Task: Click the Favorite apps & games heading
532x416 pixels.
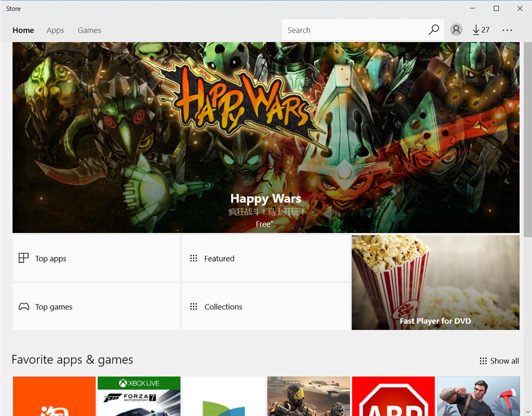Action: click(72, 360)
